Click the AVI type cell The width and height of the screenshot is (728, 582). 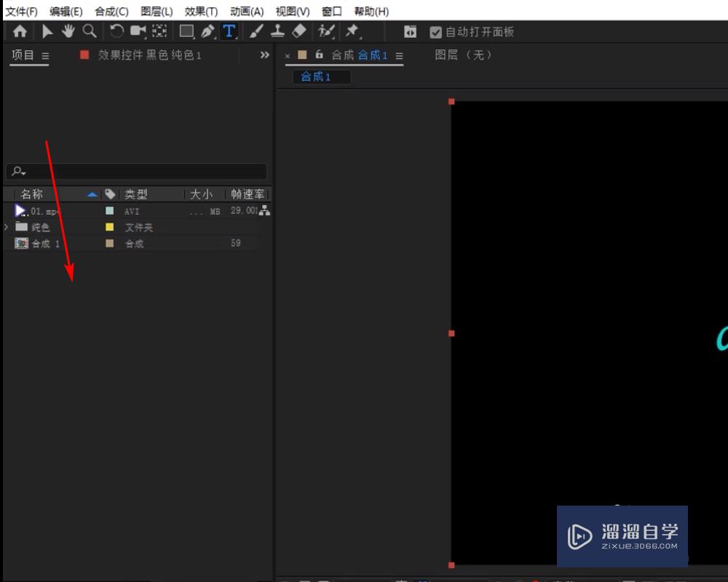[131, 212]
